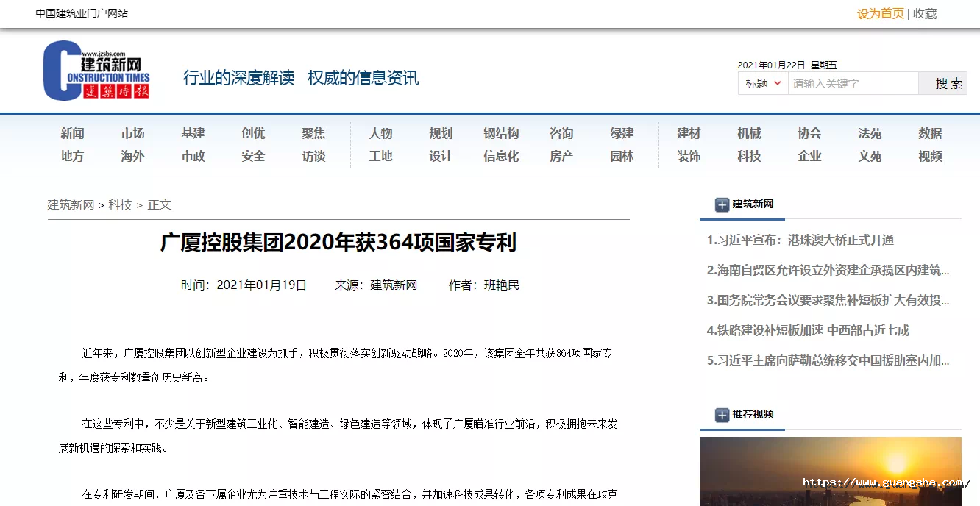980x506 pixels.
Task: Open the 视频 navigation category
Action: pyautogui.click(x=930, y=156)
